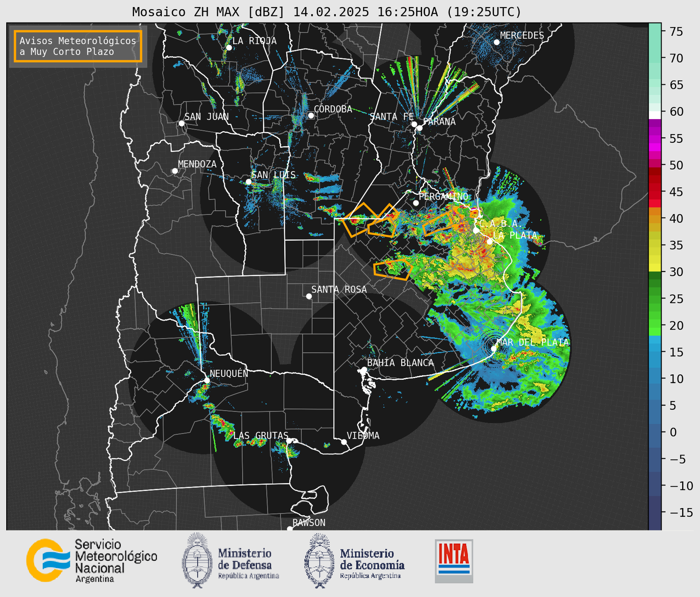Click the CORDOBA city label
700x597 pixels.
pos(333,109)
